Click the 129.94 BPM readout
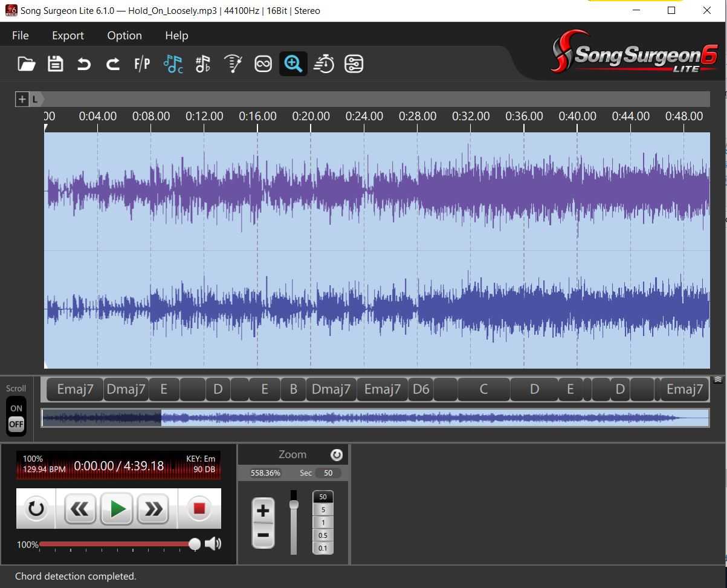Viewport: 727px width, 588px height. pos(44,469)
